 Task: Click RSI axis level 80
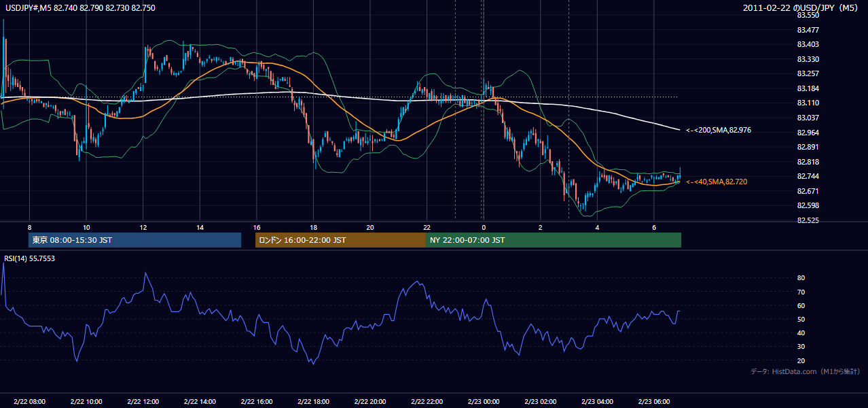point(801,278)
